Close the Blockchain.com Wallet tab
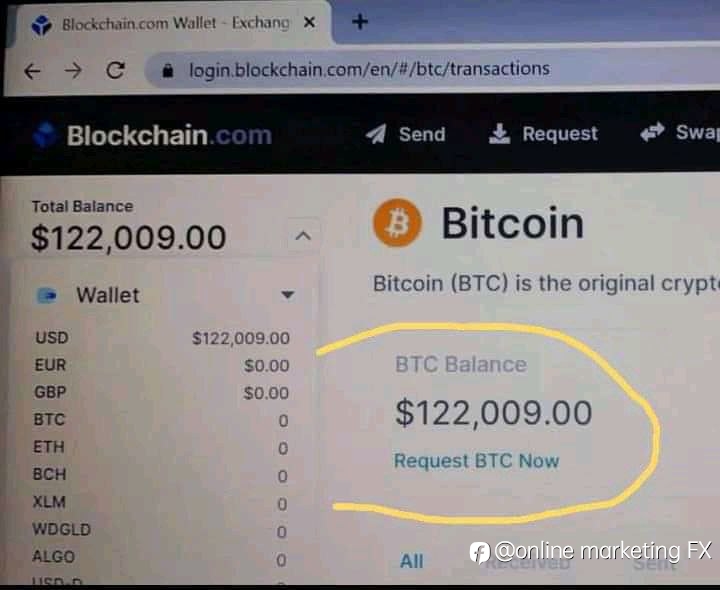The width and height of the screenshot is (720, 590). point(309,22)
